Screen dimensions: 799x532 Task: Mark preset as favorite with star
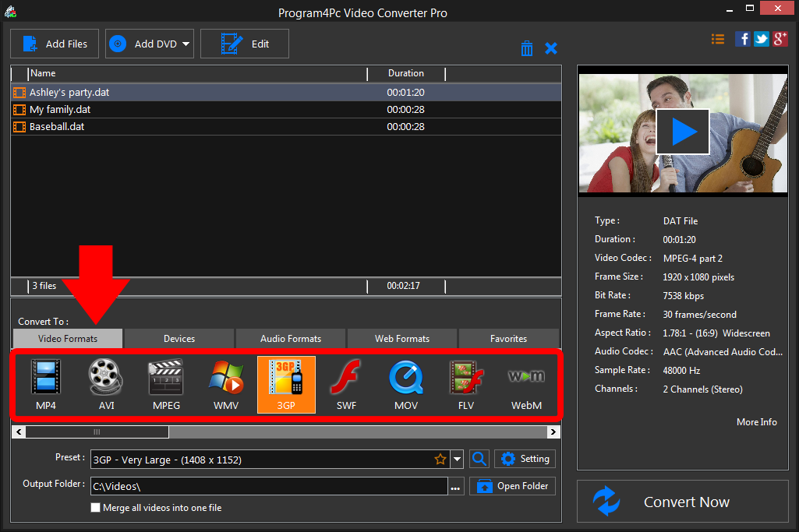440,460
